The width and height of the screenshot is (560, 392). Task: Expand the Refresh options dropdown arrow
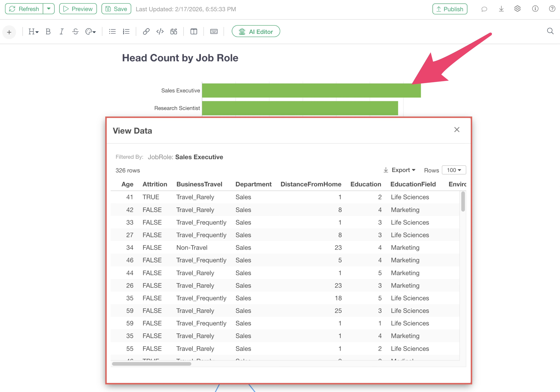(x=49, y=9)
